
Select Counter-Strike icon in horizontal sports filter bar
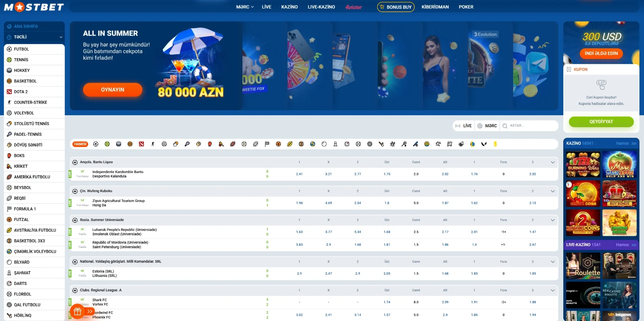pos(153,144)
